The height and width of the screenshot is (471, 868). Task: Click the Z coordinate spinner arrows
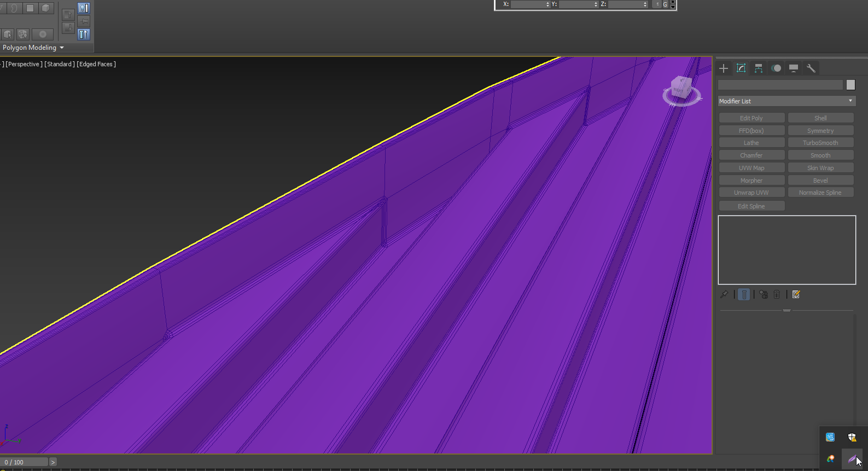tap(645, 4)
